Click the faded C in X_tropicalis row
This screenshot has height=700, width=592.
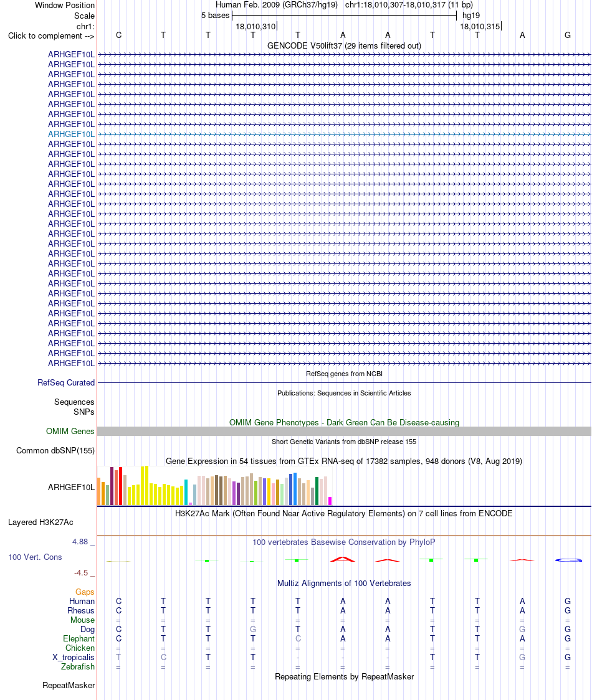tap(163, 658)
